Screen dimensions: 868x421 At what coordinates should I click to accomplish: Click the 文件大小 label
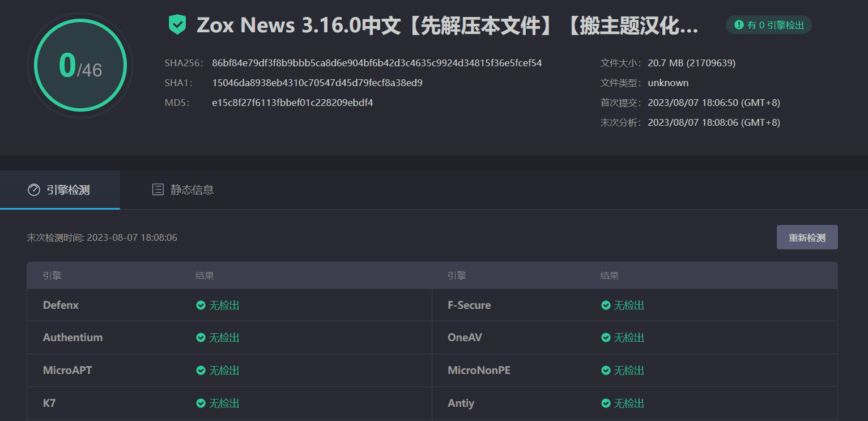click(x=622, y=63)
